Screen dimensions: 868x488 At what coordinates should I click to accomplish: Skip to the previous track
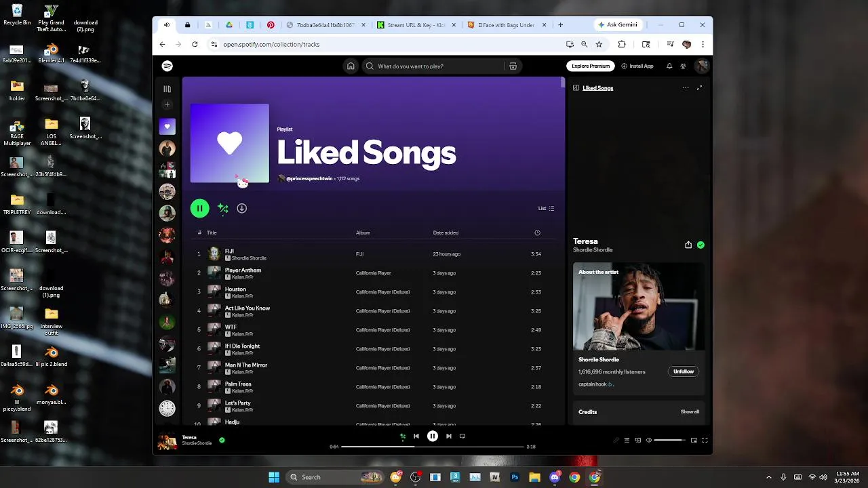coord(416,436)
